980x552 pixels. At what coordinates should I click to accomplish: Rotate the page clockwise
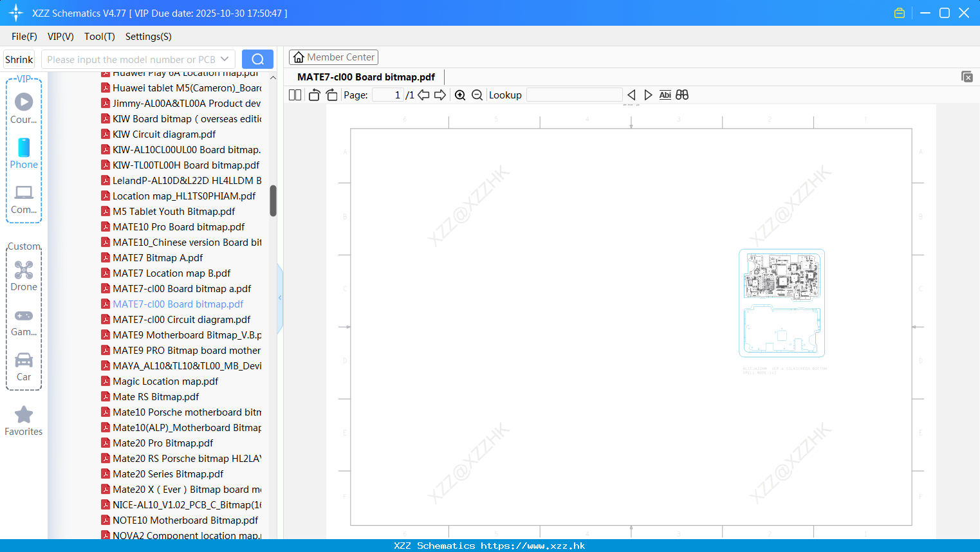point(331,95)
